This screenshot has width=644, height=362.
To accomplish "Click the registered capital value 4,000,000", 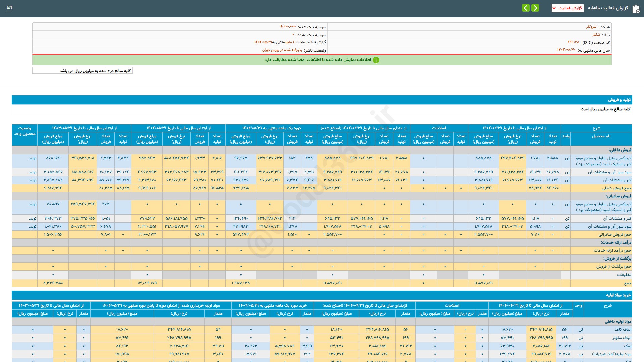I will [288, 27].
